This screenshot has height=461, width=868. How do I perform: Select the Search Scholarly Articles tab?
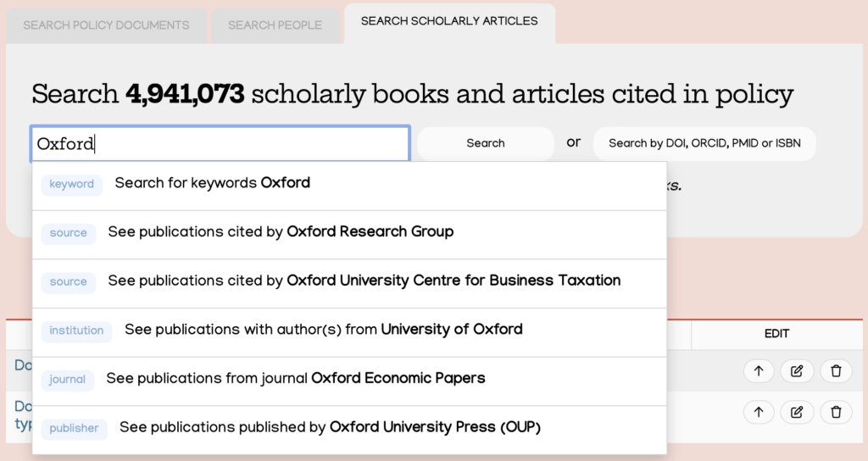coord(449,22)
